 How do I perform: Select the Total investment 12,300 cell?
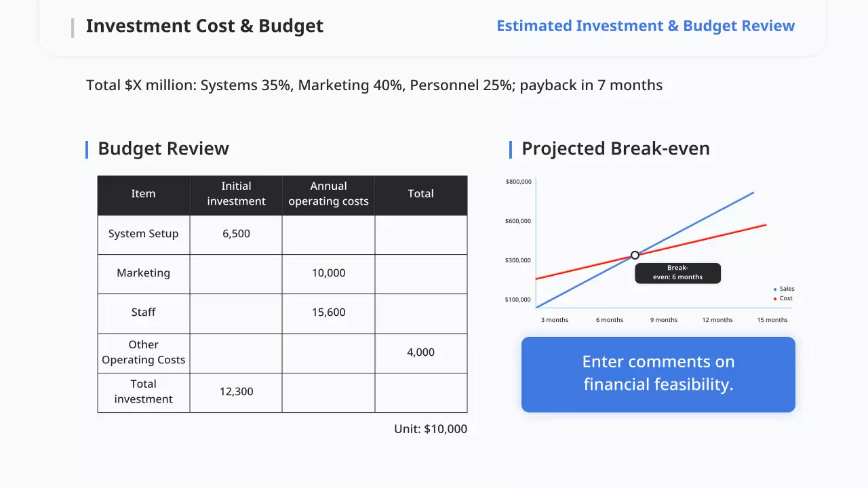[x=236, y=392]
